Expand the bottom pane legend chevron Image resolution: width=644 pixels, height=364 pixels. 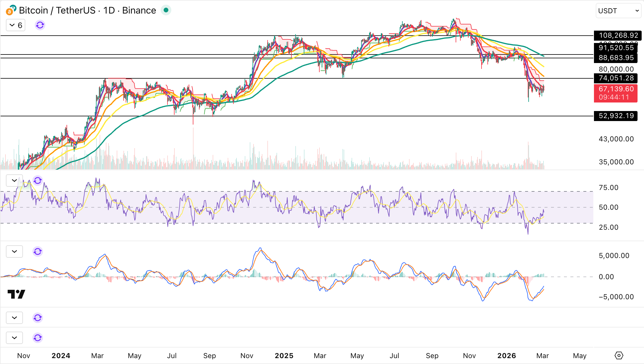14,338
